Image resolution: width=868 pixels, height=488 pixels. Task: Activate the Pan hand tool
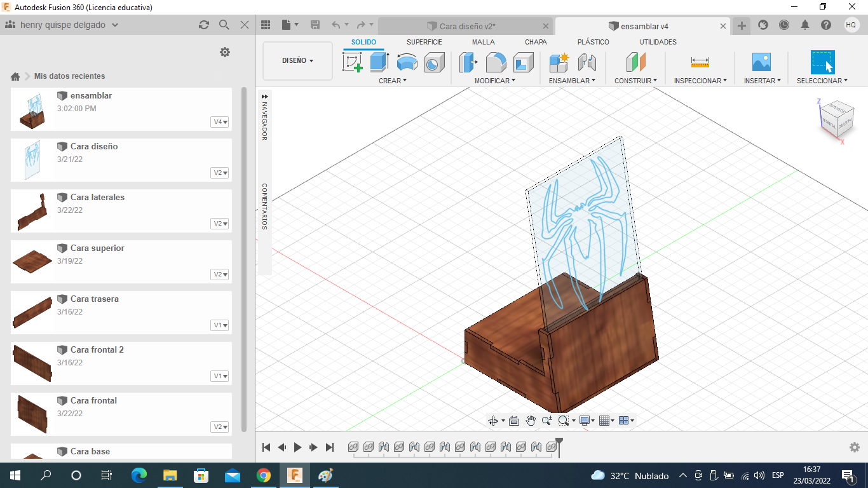tap(531, 421)
